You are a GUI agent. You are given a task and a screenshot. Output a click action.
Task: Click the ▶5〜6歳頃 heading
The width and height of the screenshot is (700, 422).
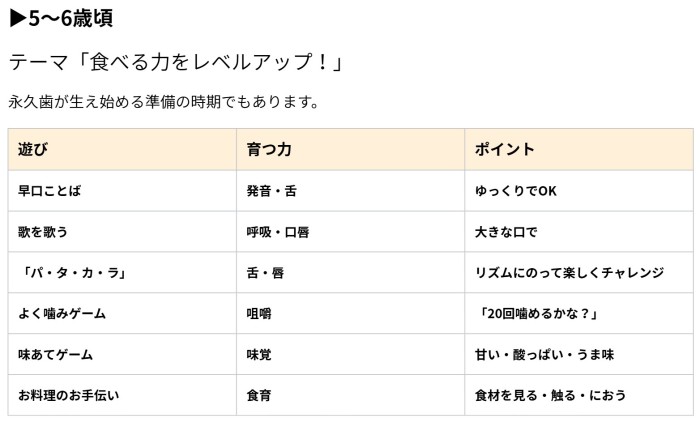click(x=61, y=18)
